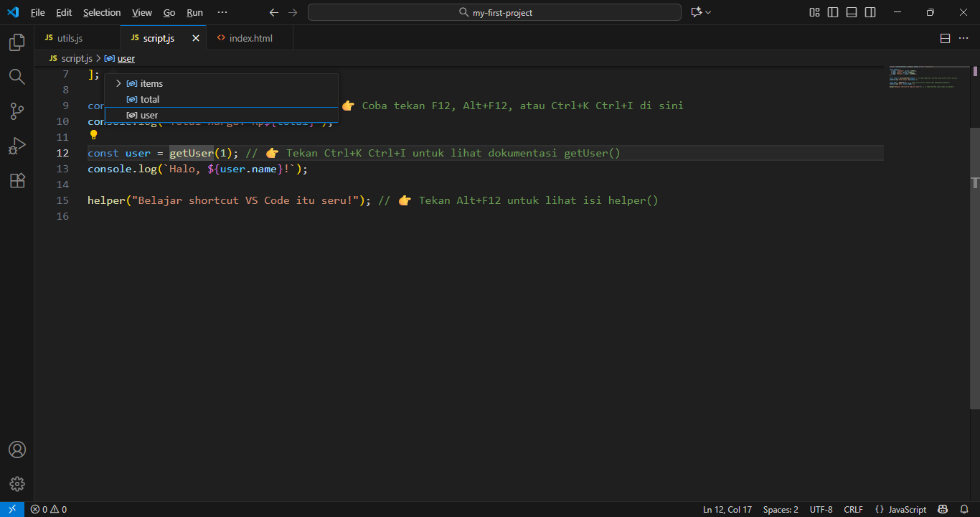Open the Search view

pos(17,76)
